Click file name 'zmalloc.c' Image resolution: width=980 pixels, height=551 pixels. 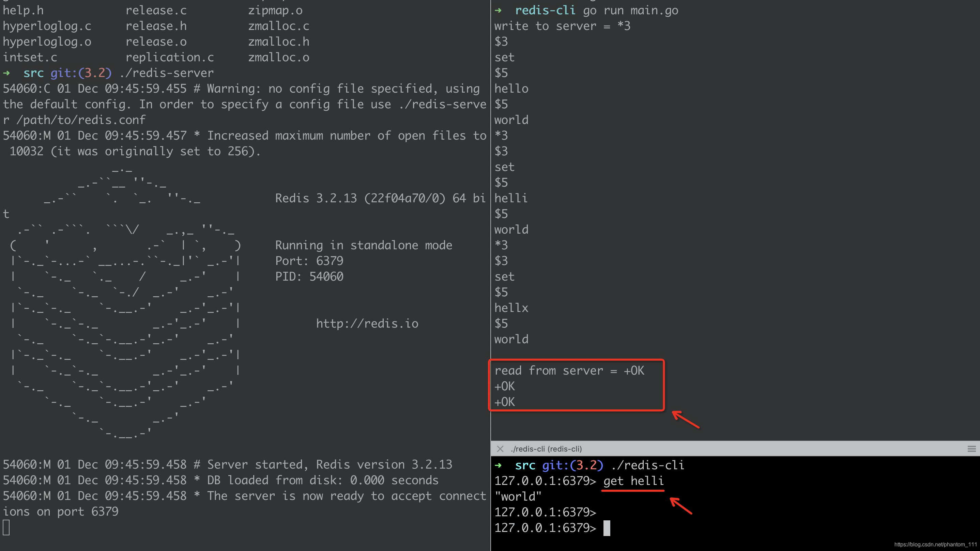tap(279, 26)
